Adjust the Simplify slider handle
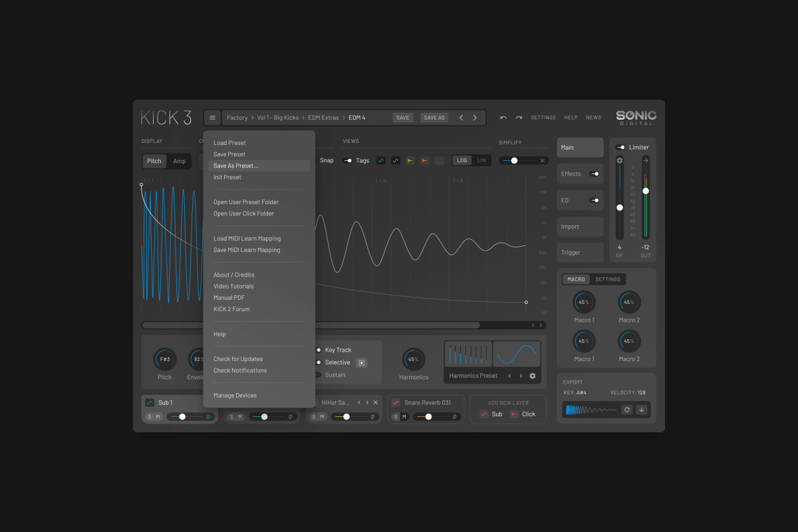The height and width of the screenshot is (532, 798). 514,160
